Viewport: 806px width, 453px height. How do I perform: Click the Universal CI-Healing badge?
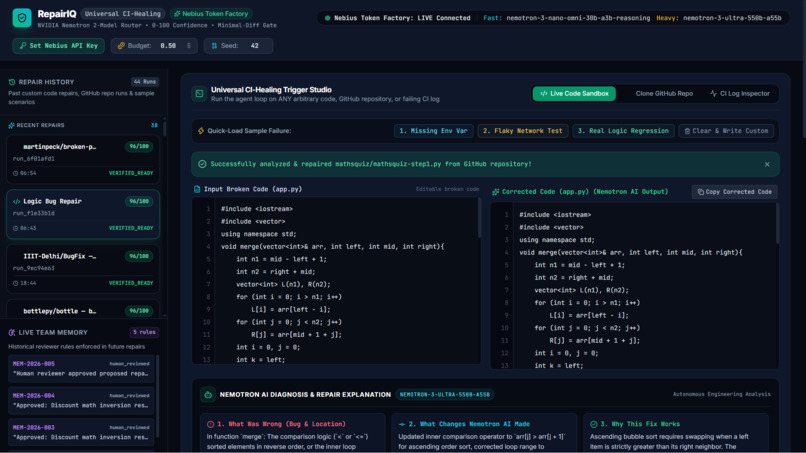(x=122, y=14)
